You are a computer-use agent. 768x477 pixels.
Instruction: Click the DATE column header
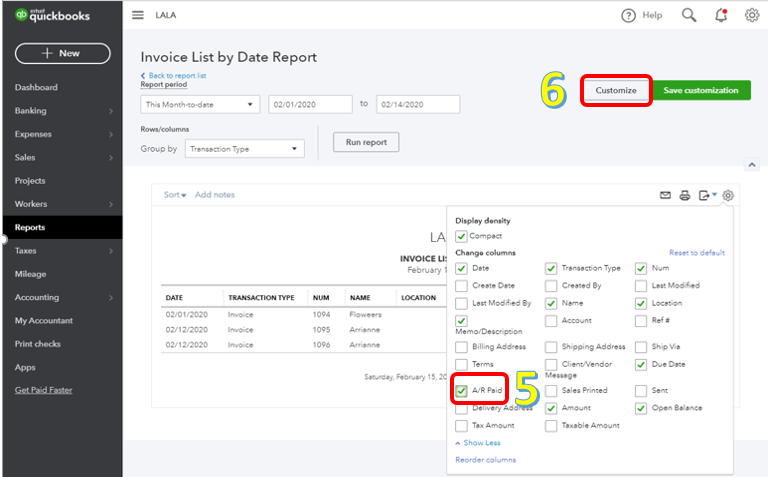(x=174, y=298)
